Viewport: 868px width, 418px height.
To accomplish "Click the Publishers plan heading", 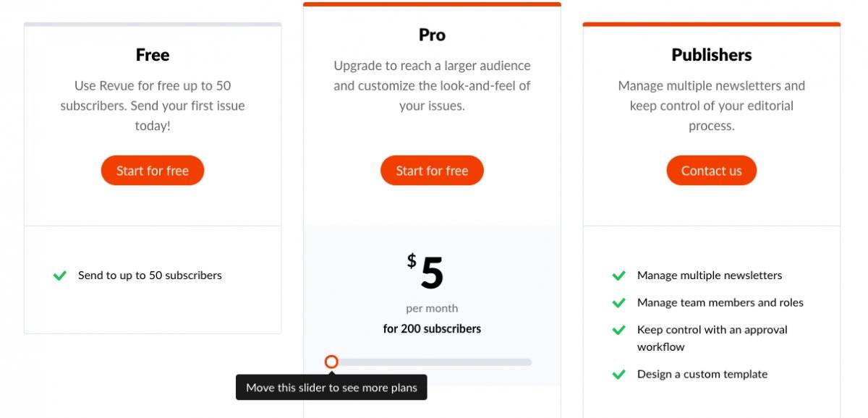I will [x=711, y=55].
